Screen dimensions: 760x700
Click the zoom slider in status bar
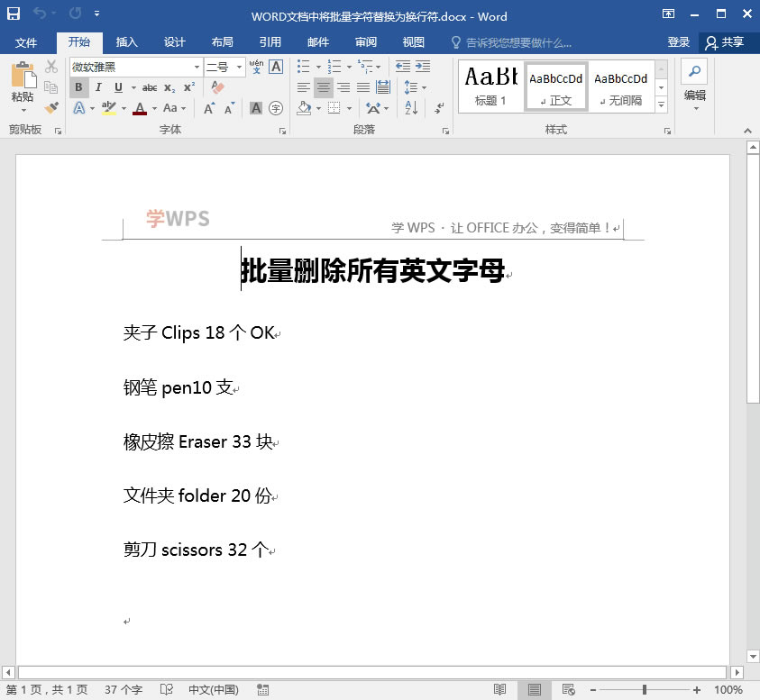(x=644, y=690)
